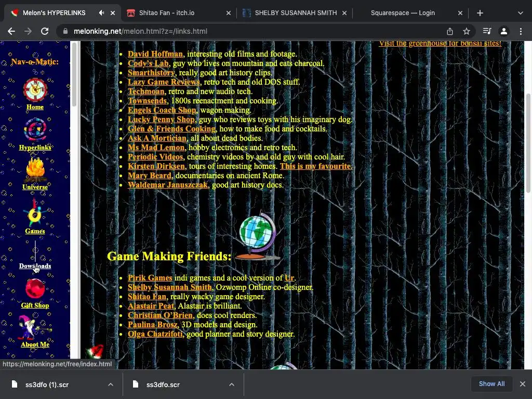532x399 pixels.
Task: Click the compass Home icon in Nav-o-Matic
Action: 35,90
